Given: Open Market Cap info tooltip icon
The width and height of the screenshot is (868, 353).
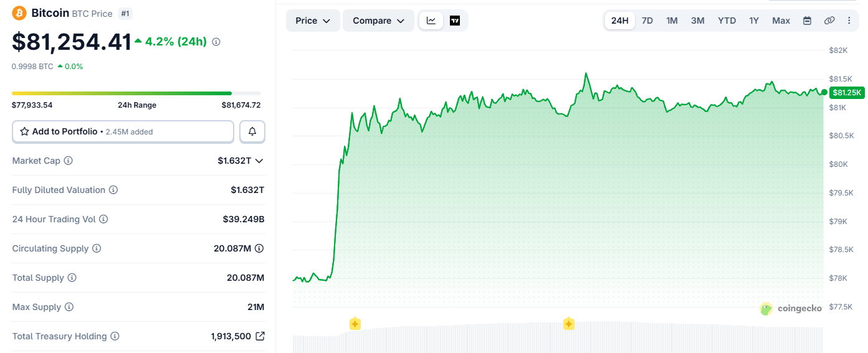Looking at the screenshot, I should 69,161.
